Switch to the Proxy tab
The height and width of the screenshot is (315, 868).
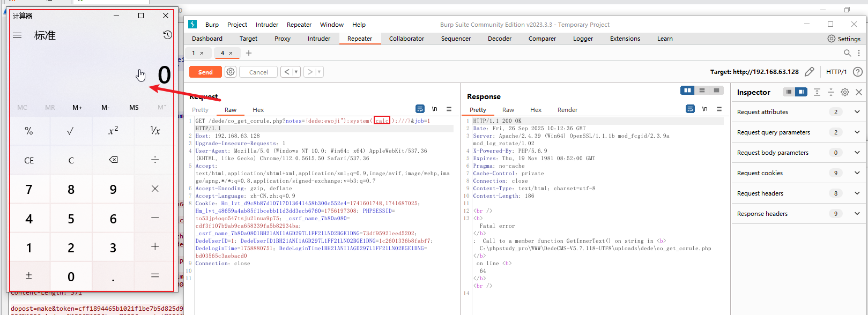point(283,39)
